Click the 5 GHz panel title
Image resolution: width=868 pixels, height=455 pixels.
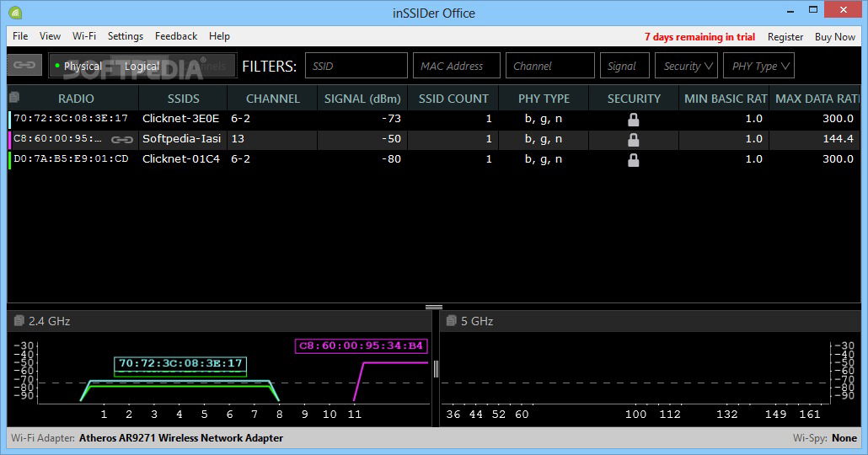(477, 321)
